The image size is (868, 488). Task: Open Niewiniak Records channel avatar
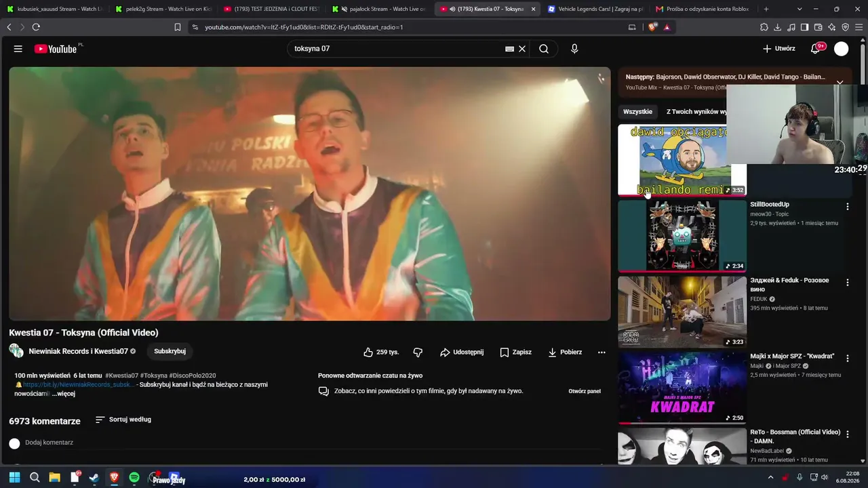[x=16, y=351]
